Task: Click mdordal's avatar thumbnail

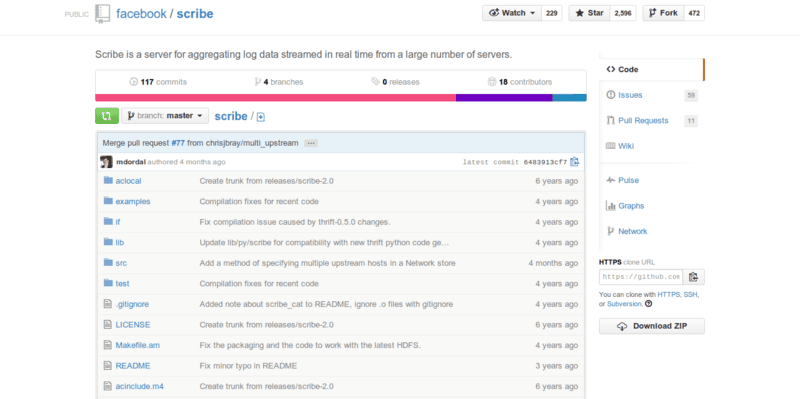Action: coord(106,162)
